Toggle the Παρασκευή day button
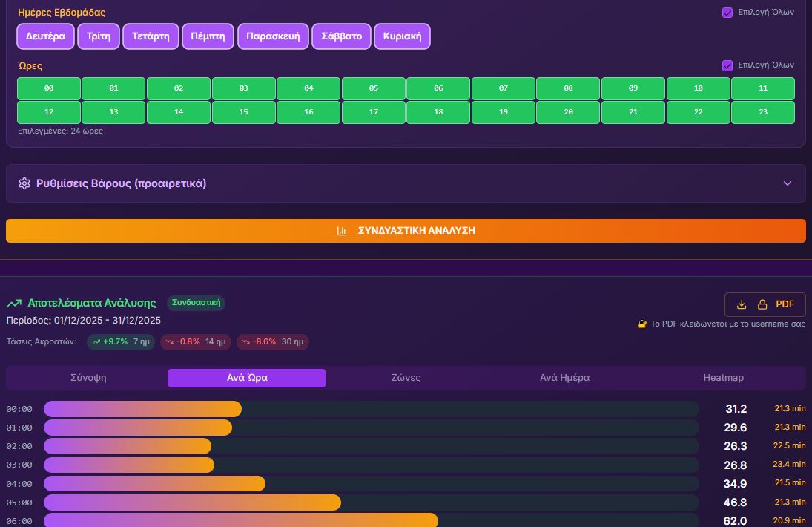 point(273,36)
